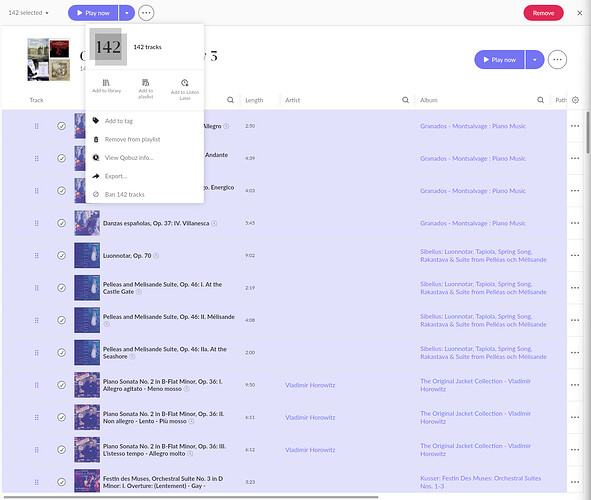Click the search icon in Artist column

click(405, 100)
